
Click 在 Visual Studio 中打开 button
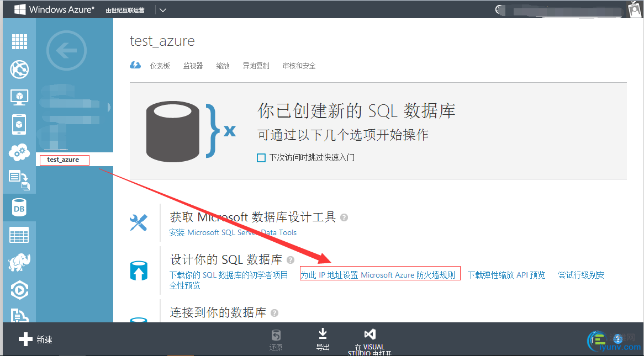[369, 342]
